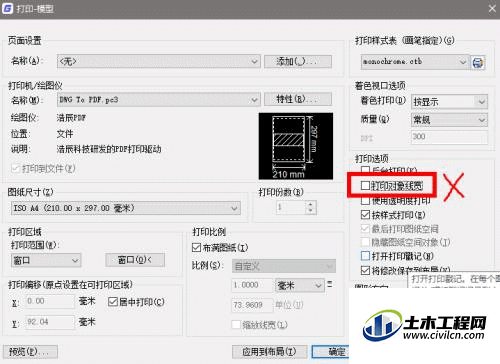The height and width of the screenshot is (364, 500).
Task: Close the 打印-模型 dialog
Action: click(x=492, y=8)
